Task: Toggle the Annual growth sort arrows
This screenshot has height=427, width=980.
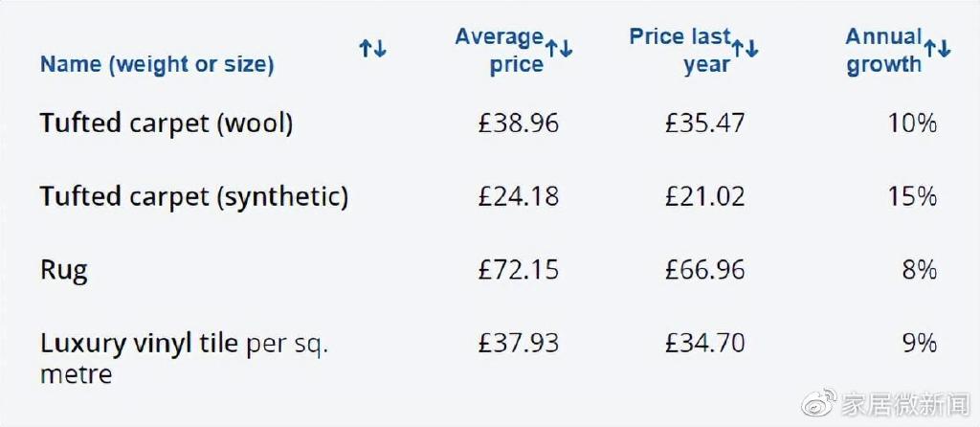Action: tap(938, 48)
